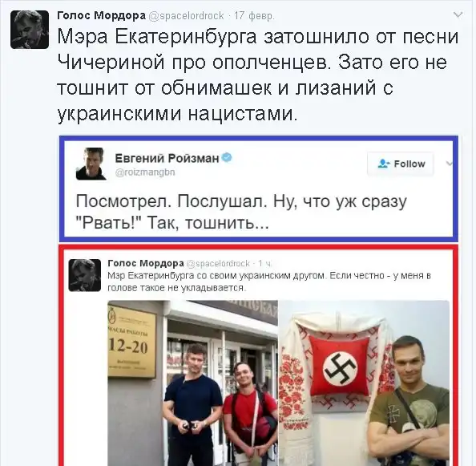Open the Голос Мордора profile avatar at top
This screenshot has height=466, width=476.
[30, 30]
